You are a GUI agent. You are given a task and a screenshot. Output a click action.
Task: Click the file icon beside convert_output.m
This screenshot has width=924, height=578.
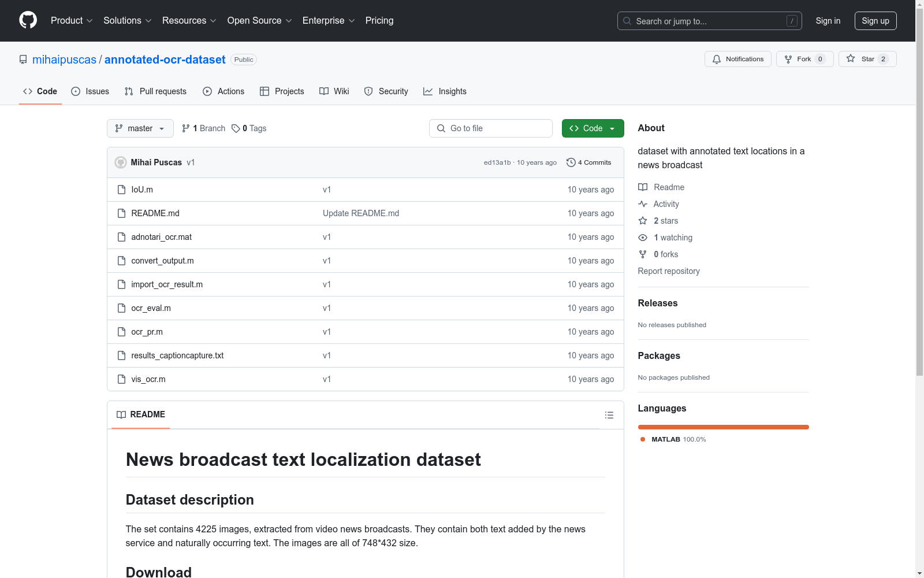click(x=121, y=261)
